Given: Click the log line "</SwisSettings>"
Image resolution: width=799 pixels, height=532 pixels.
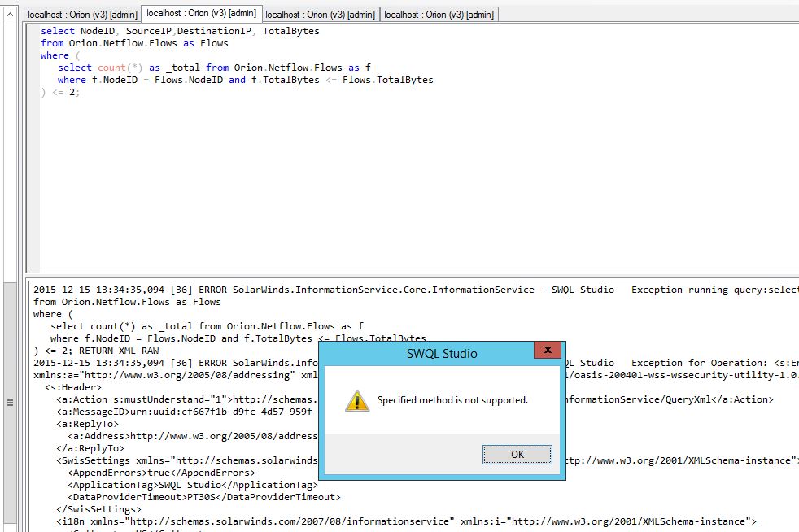Looking at the screenshot, I should click(98, 509).
